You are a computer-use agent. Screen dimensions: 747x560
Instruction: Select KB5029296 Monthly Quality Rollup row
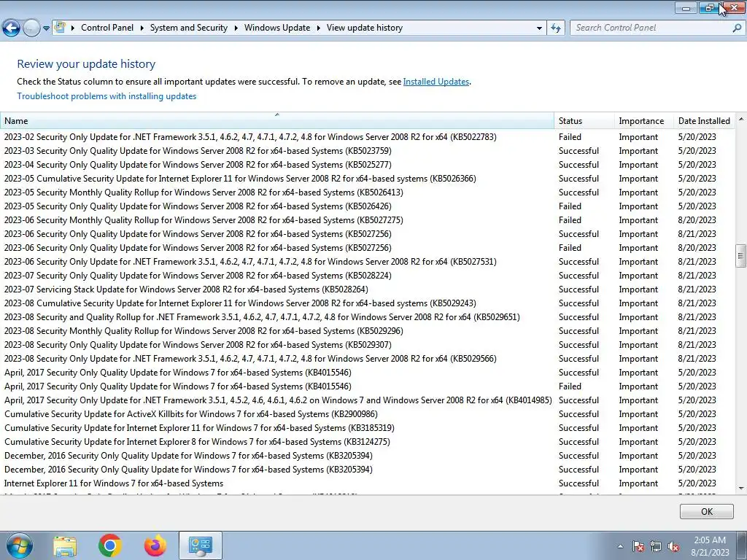[x=367, y=331]
